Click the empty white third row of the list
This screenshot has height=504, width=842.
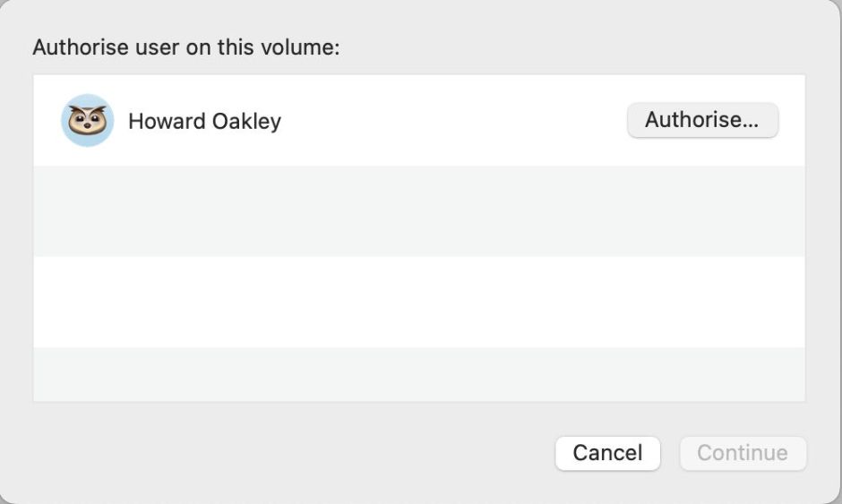click(x=418, y=302)
